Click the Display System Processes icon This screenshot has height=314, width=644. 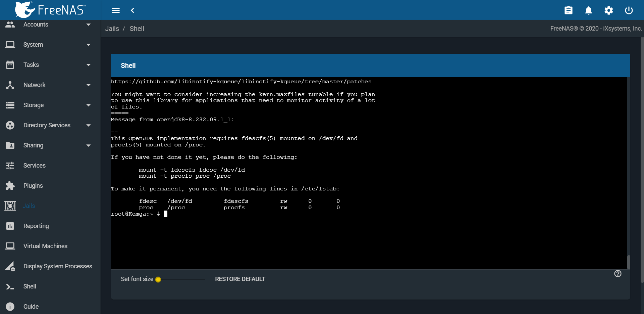(10, 266)
